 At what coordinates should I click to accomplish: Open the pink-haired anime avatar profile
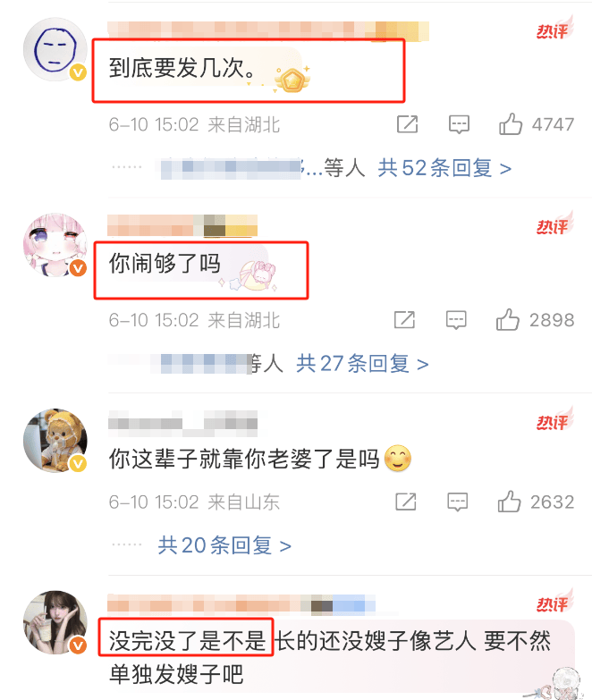coord(55,245)
